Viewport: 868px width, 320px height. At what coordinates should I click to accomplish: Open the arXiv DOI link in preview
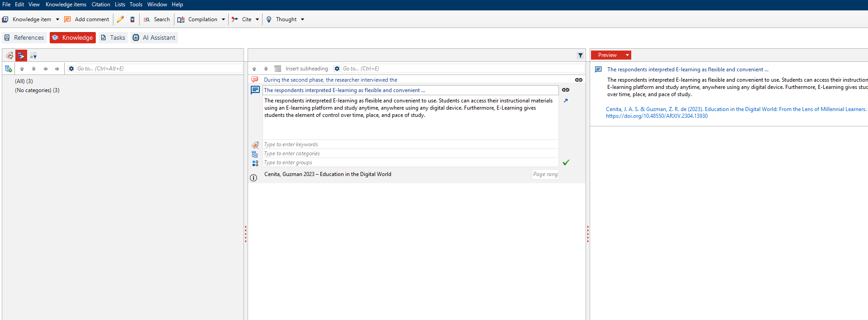pyautogui.click(x=657, y=116)
